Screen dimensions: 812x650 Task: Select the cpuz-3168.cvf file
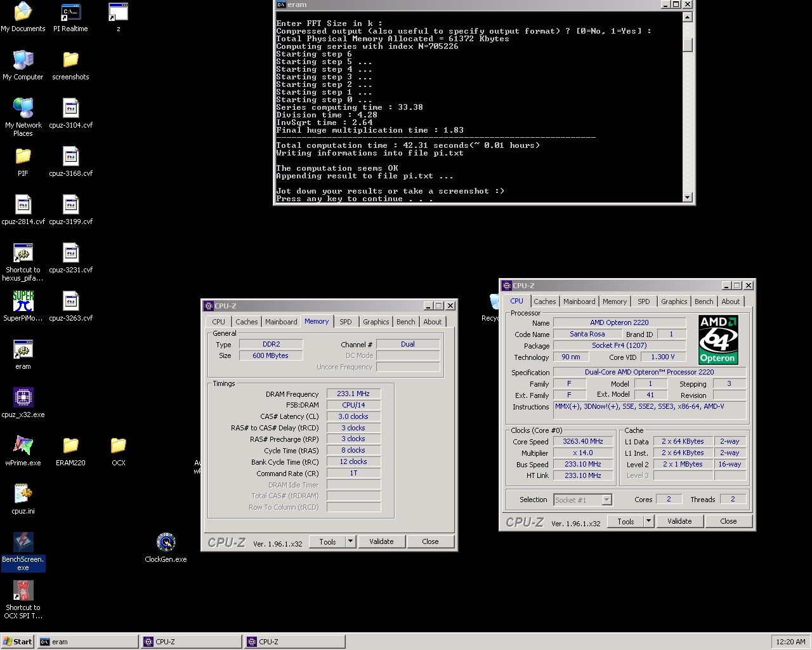pyautogui.click(x=70, y=162)
